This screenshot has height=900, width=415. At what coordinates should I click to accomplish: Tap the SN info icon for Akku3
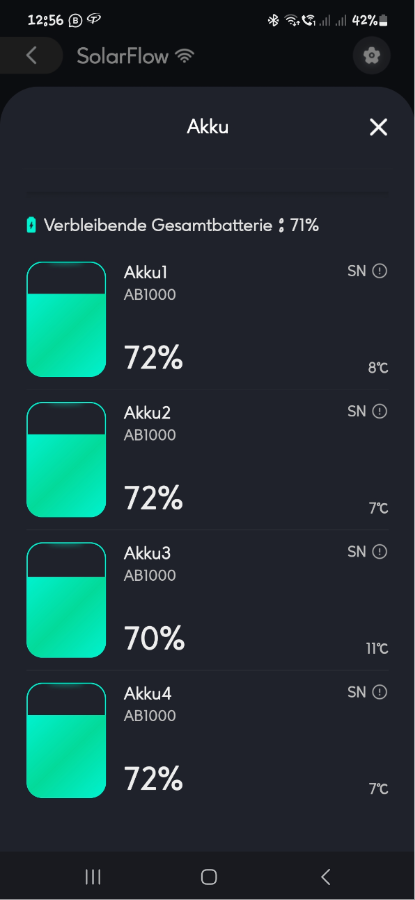point(379,552)
